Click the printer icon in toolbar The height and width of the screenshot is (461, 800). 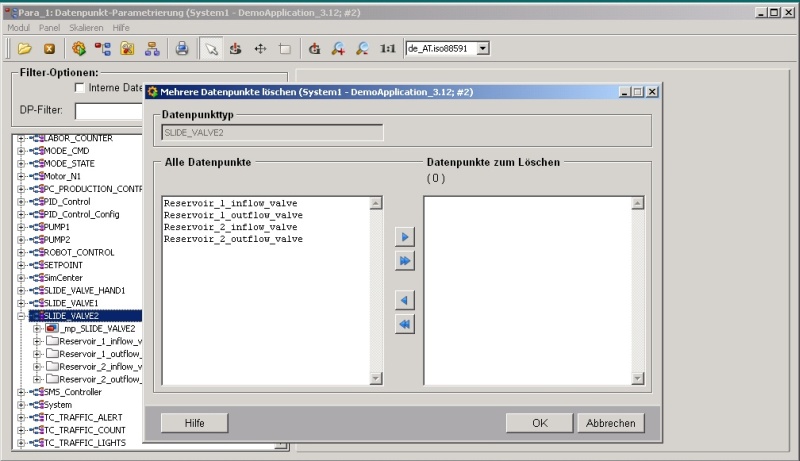click(182, 48)
